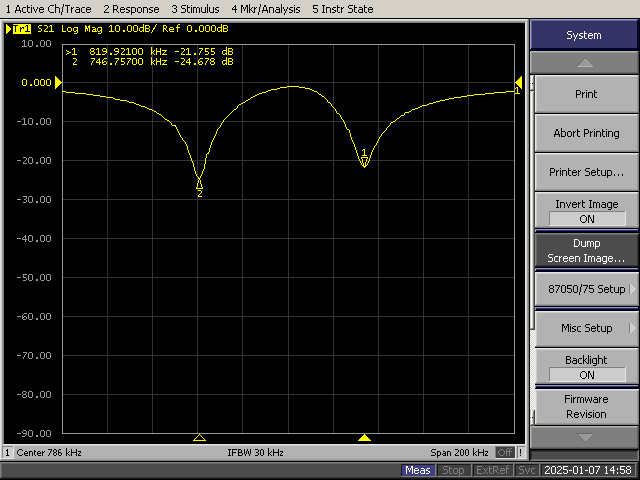640x480 pixels.
Task: Click the S21 Log Mag trace title
Action: [x=133, y=29]
